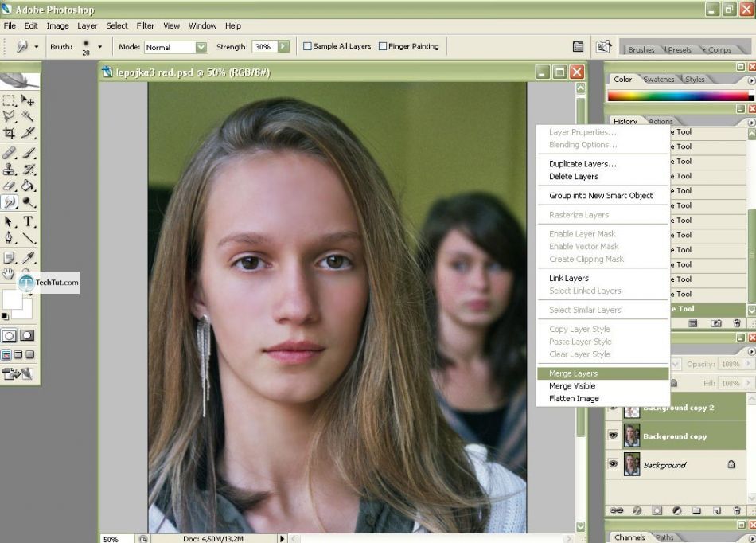756x543 pixels.
Task: Select the Notes tool
Action: pyautogui.click(x=9, y=257)
